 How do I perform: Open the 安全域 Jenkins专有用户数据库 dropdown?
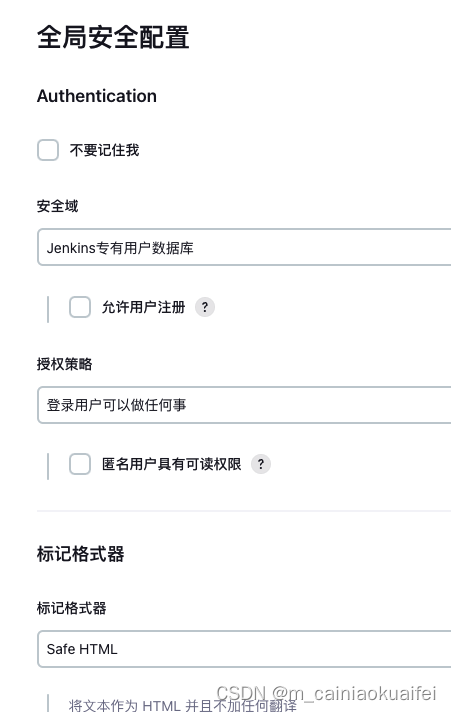[x=244, y=247]
